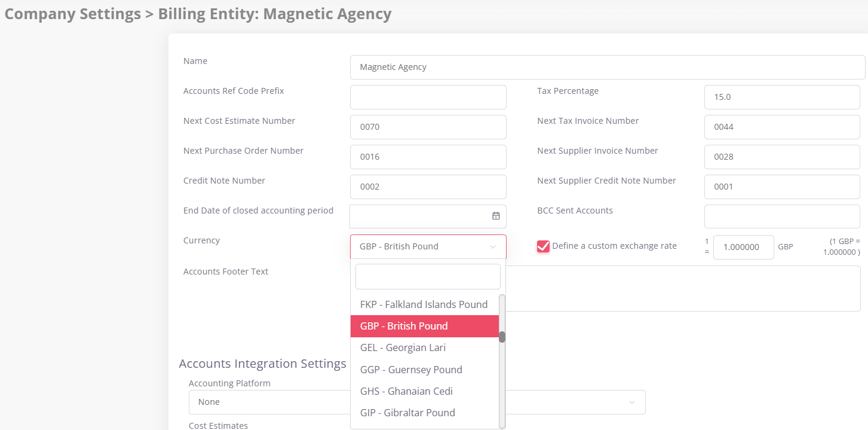Edit Next Supplier Invoice Number field
The image size is (868, 430).
pyautogui.click(x=782, y=157)
